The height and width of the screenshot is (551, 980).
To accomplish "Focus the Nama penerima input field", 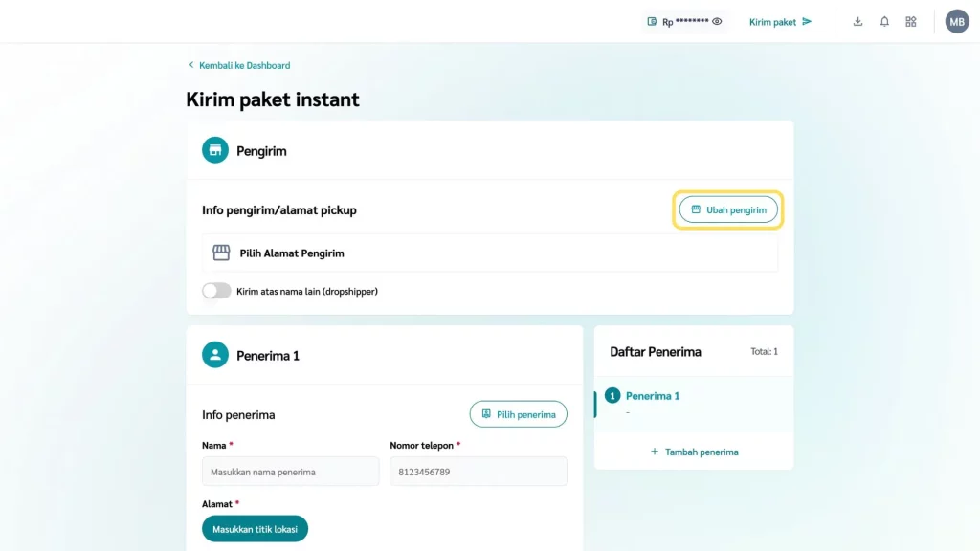I will (x=290, y=472).
